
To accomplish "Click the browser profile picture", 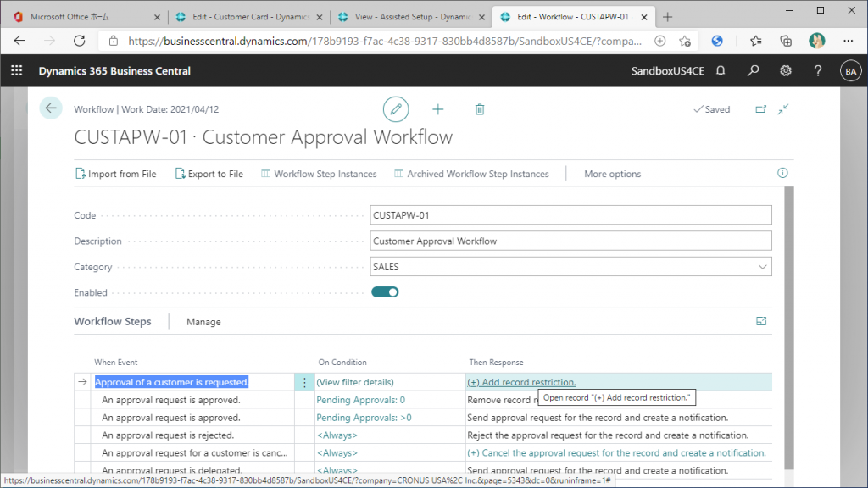I will 816,41.
